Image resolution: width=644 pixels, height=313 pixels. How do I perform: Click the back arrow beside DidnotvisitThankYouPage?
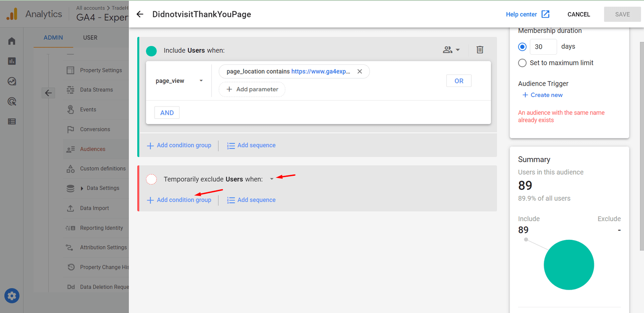[140, 14]
